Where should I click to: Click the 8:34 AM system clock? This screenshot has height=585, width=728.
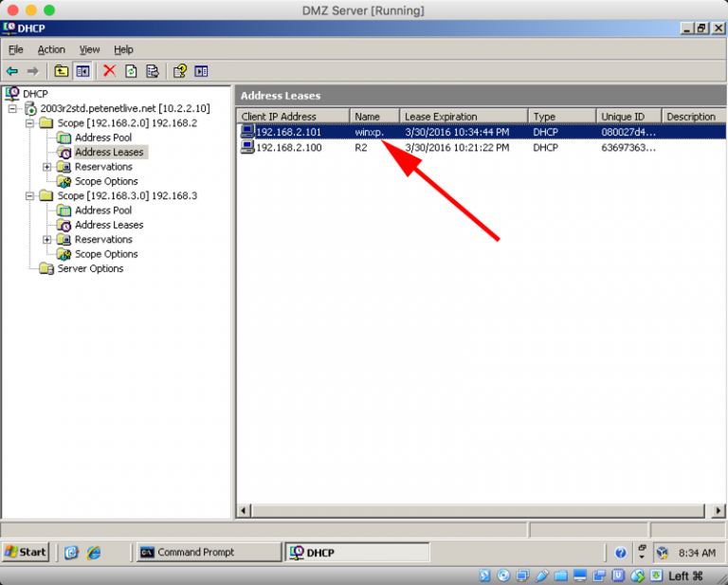[x=697, y=553]
